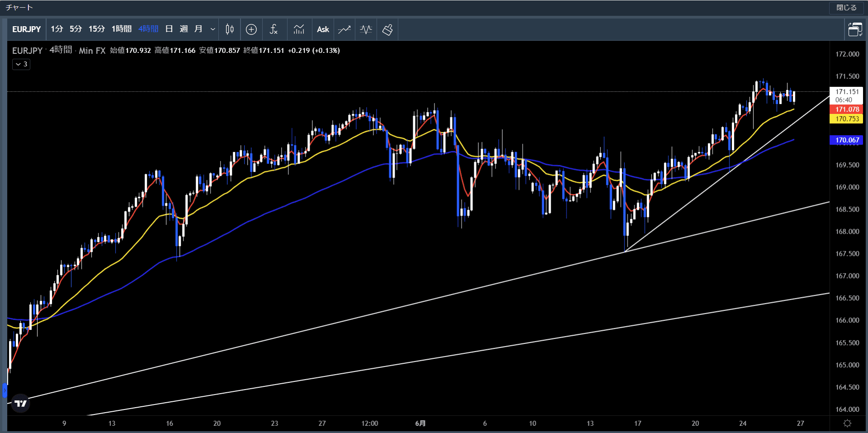Screen dimensions: 868x433
Task: Open the candlestick chart type selector
Action: [230, 29]
